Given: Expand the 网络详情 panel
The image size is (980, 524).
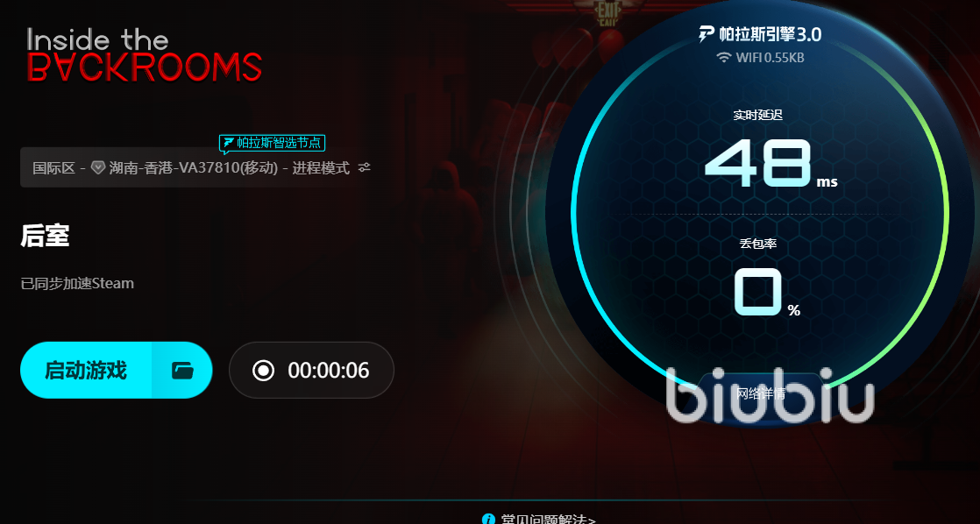Looking at the screenshot, I should (x=760, y=393).
